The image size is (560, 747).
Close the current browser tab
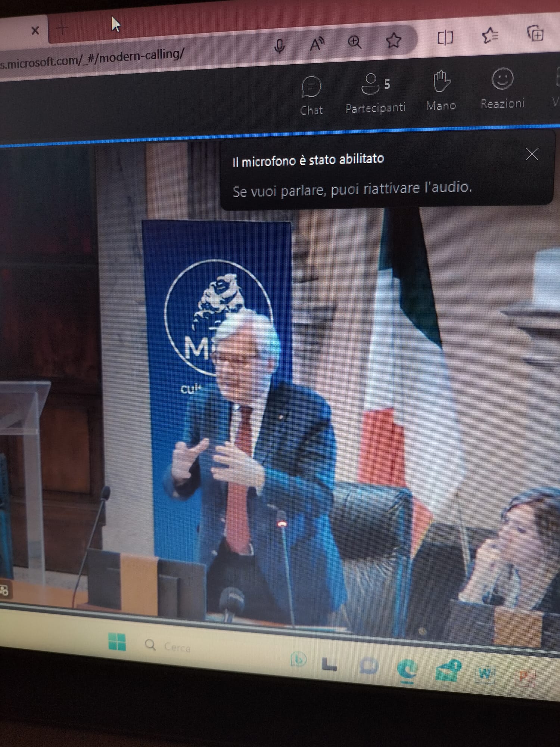pyautogui.click(x=35, y=30)
